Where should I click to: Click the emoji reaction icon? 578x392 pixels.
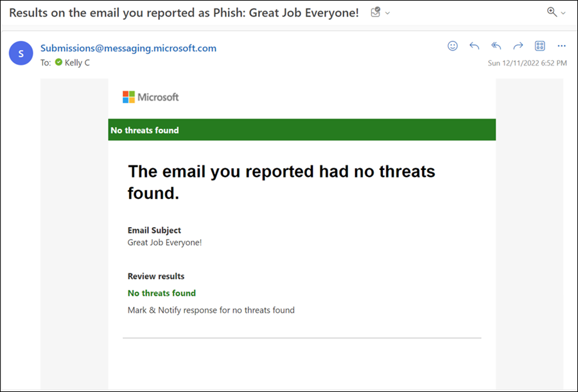pos(453,46)
